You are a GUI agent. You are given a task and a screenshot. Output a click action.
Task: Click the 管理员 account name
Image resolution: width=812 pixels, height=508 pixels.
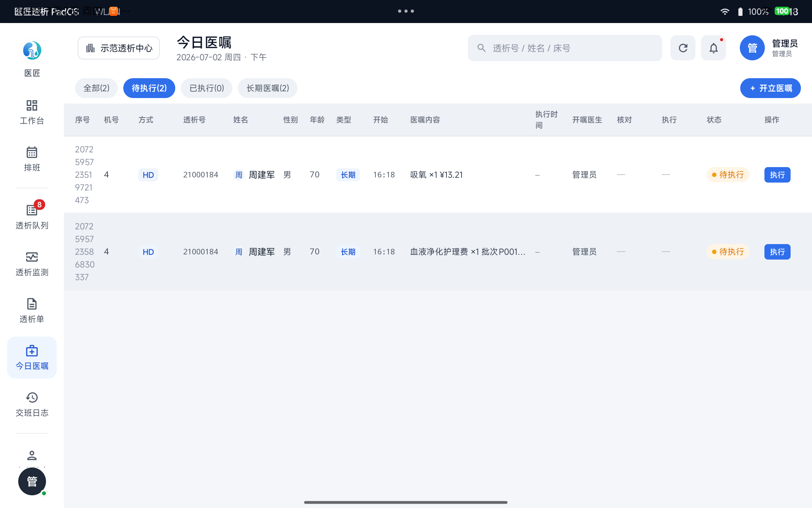tap(785, 43)
